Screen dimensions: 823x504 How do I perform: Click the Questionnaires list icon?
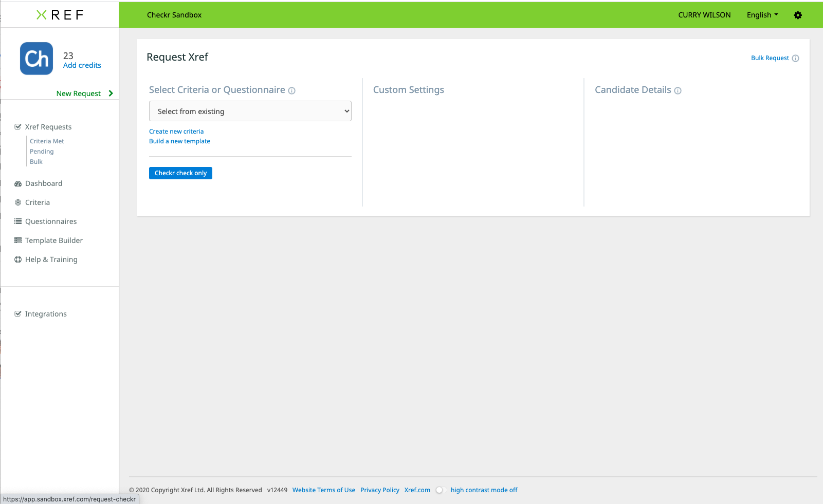18,221
